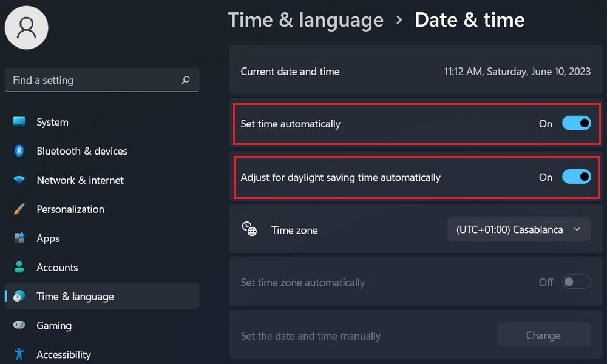Turn off Set time automatically toggle
Image resolution: width=607 pixels, height=364 pixels.
click(576, 124)
